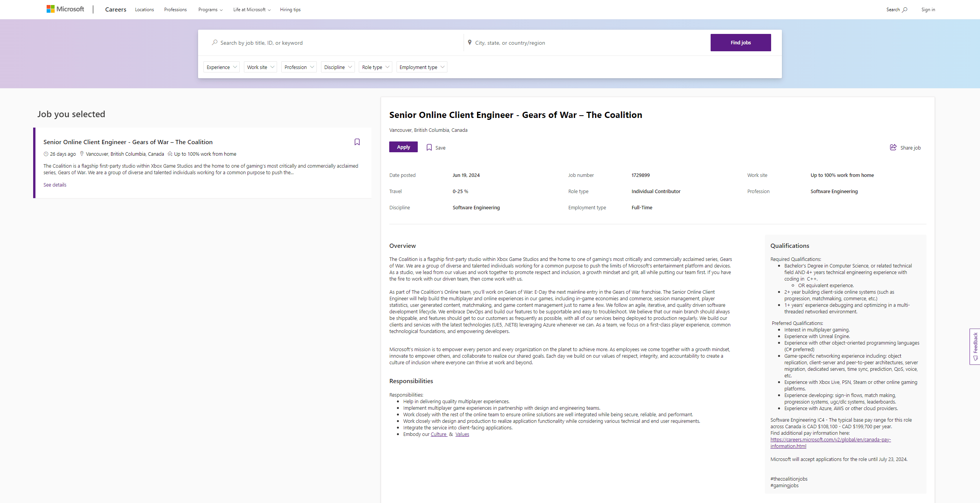
Task: Click the Overview heading
Action: [402, 246]
